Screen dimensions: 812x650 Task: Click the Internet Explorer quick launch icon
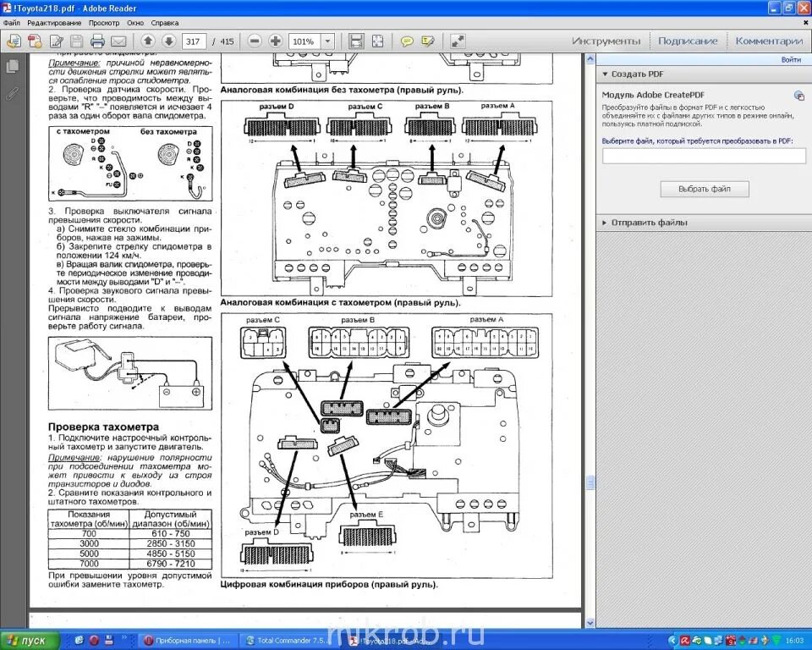point(80,640)
